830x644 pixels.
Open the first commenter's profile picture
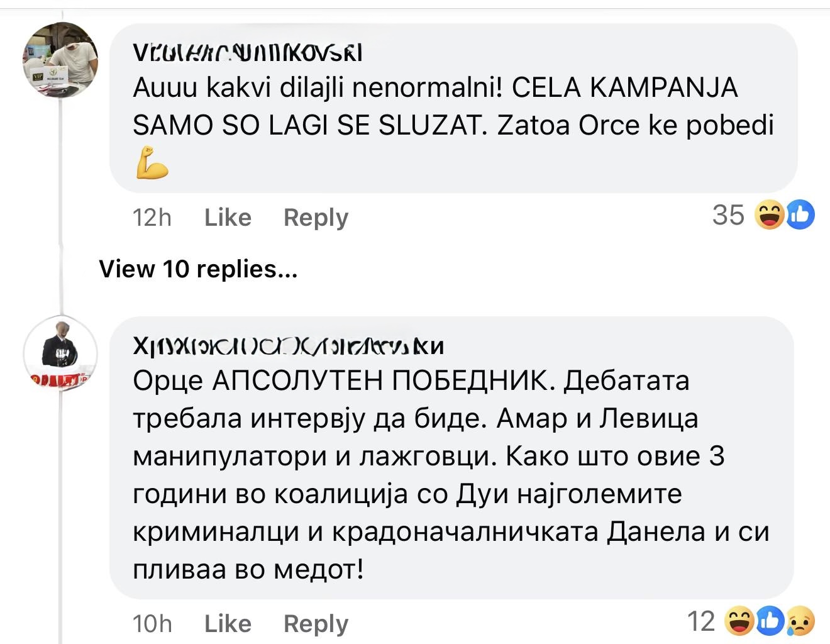(x=60, y=59)
